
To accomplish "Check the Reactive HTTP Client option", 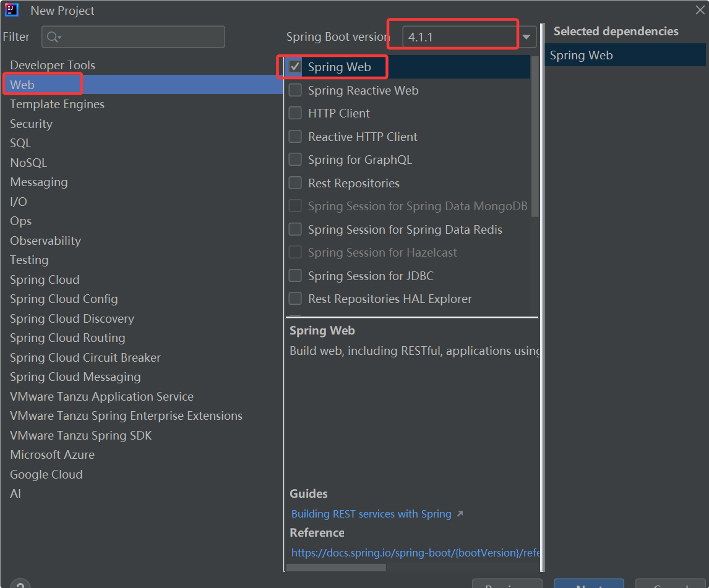I will tap(295, 137).
